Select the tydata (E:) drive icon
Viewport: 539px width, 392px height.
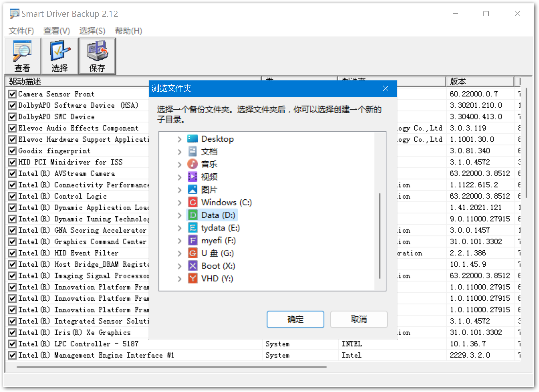192,228
